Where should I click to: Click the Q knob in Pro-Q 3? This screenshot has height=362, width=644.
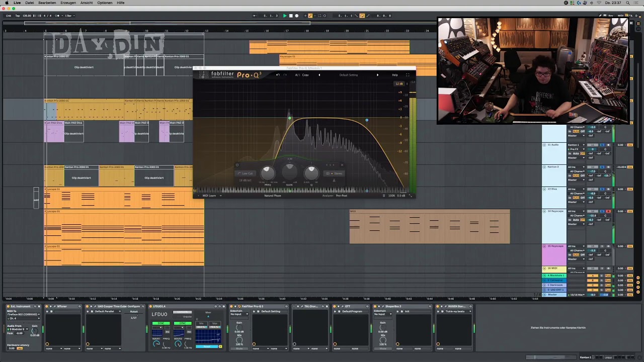311,173
